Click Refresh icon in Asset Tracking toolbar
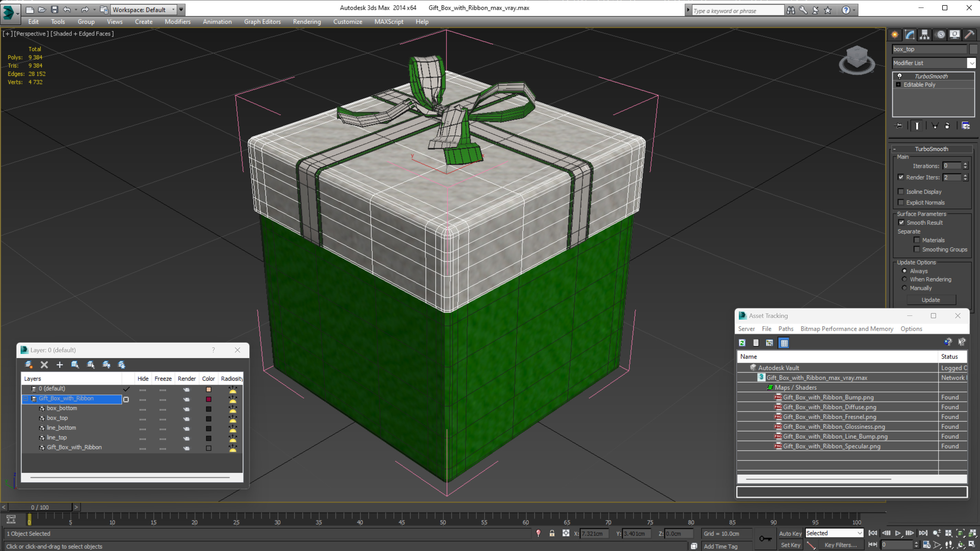This screenshot has height=551, width=980. [742, 343]
